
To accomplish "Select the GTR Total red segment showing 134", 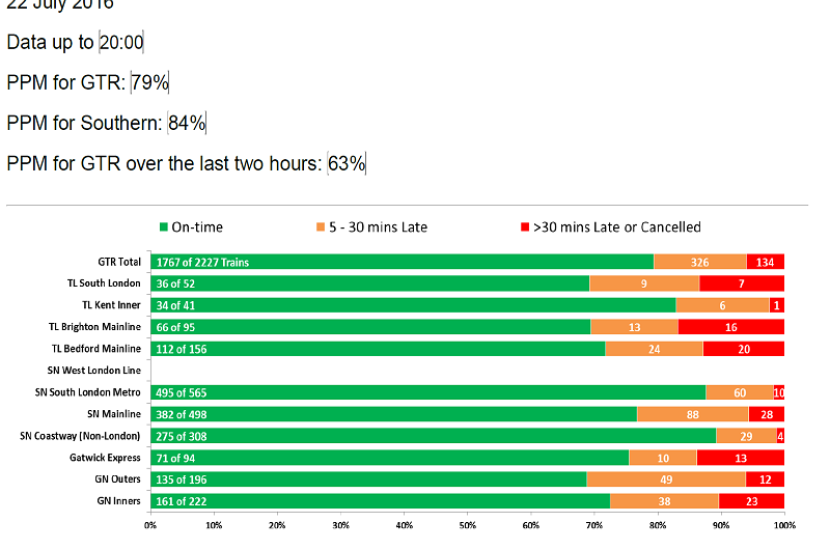I will pos(765,262).
